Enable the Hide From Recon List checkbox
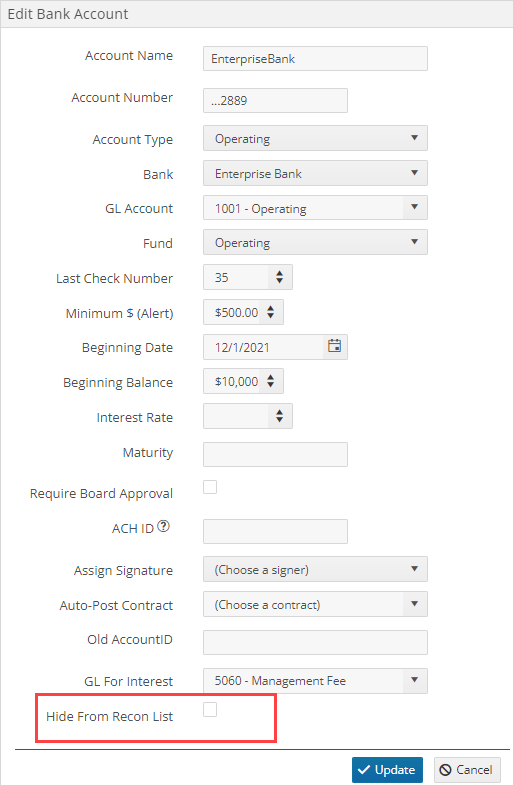The height and width of the screenshot is (785, 513). (210, 709)
